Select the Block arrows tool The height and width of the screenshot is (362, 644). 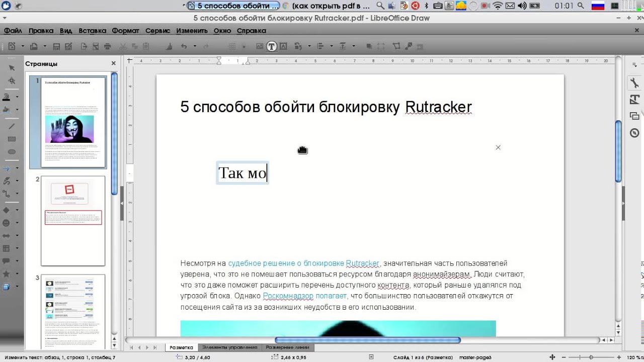tap(7, 235)
